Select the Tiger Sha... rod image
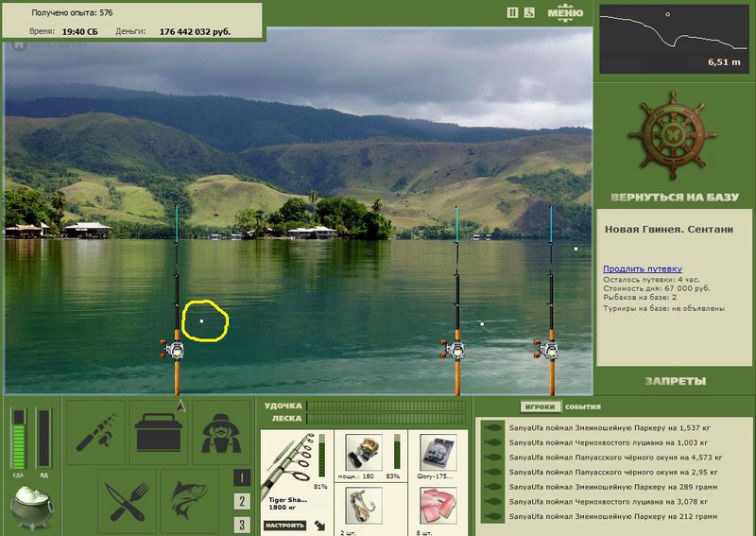 click(288, 463)
